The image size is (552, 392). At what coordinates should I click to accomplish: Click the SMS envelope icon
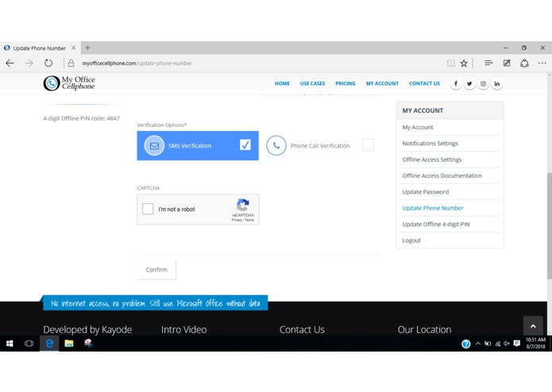click(154, 145)
